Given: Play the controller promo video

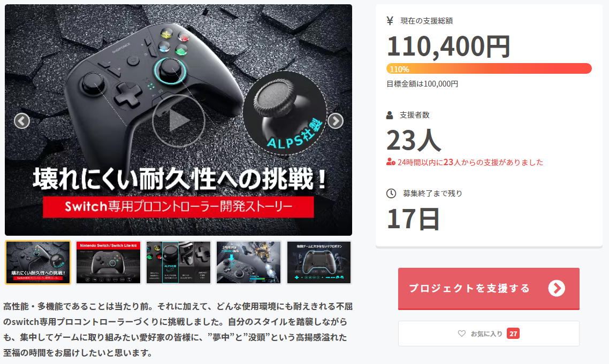Looking at the screenshot, I should tap(178, 121).
